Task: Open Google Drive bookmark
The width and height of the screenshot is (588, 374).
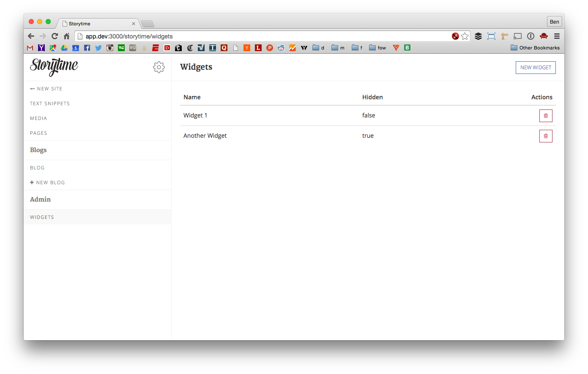Action: click(x=64, y=48)
